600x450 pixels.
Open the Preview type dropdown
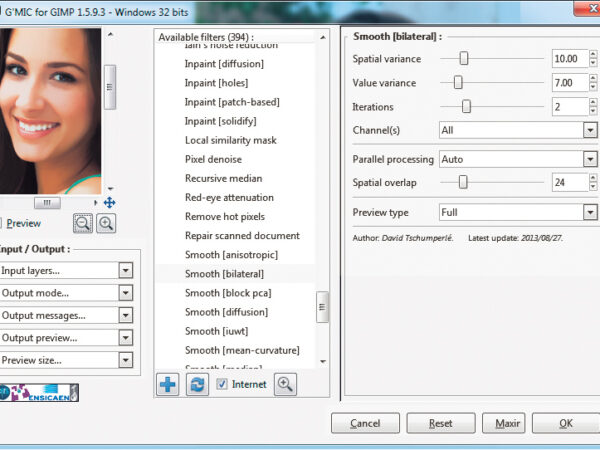point(518,212)
